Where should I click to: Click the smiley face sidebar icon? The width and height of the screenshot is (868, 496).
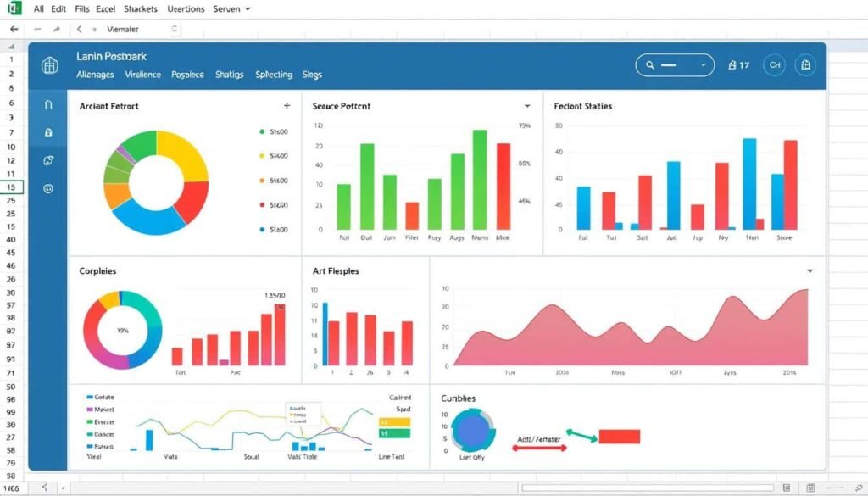click(x=47, y=188)
